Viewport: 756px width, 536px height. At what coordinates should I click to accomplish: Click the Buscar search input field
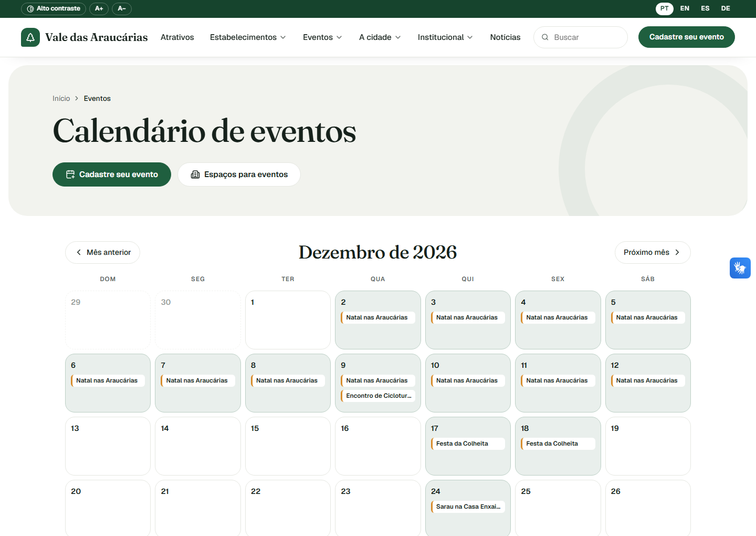pos(581,37)
